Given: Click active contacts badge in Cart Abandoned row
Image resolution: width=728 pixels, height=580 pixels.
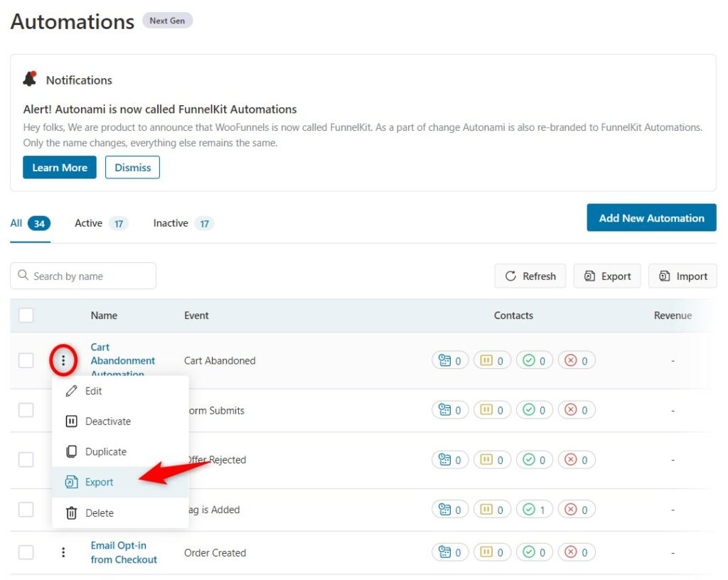Looking at the screenshot, I should (x=450, y=360).
